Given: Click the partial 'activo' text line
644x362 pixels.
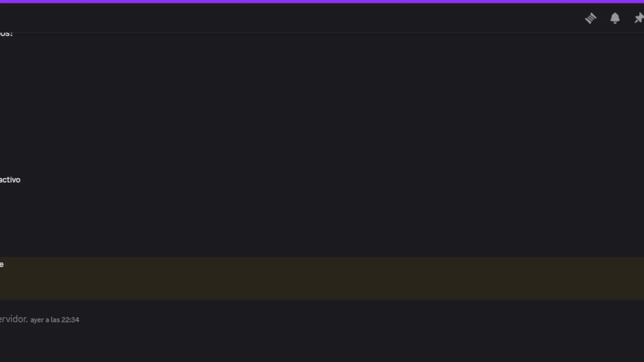Looking at the screenshot, I should click(10, 179).
